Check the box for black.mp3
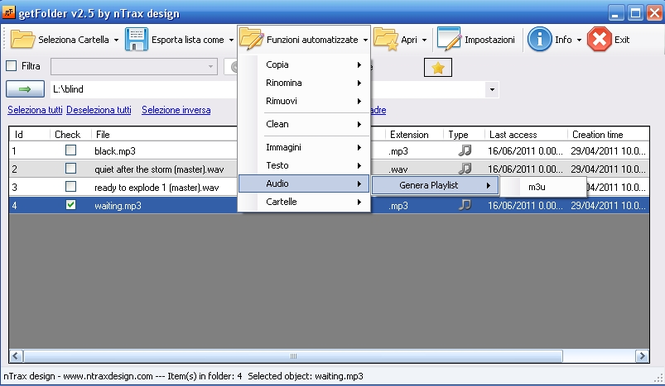The image size is (665, 386). coord(71,150)
